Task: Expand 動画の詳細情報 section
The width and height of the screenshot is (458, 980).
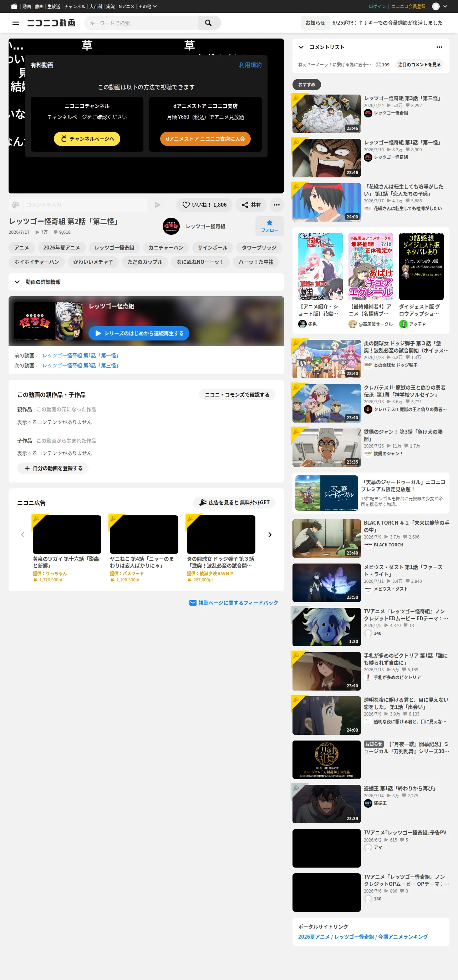Action: (x=146, y=282)
